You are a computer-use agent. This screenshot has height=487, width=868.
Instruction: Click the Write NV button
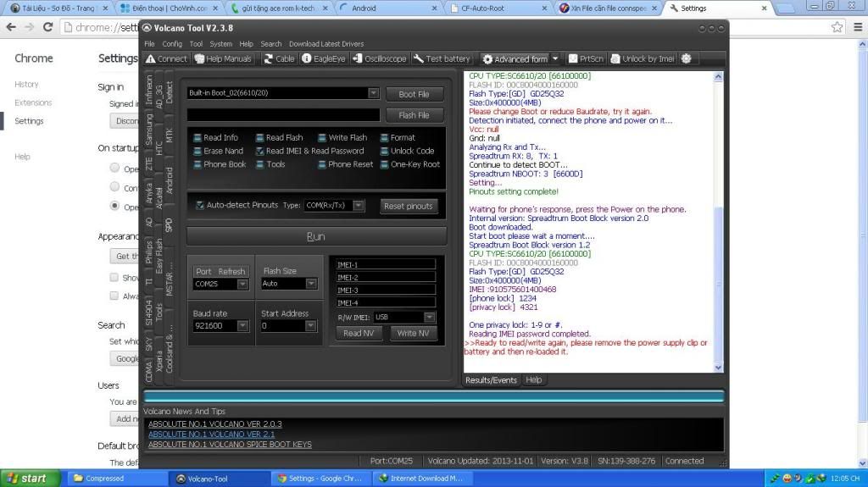[413, 333]
